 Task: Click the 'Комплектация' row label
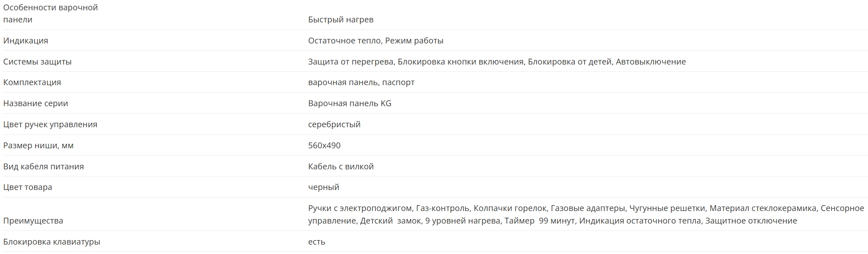pos(32,82)
